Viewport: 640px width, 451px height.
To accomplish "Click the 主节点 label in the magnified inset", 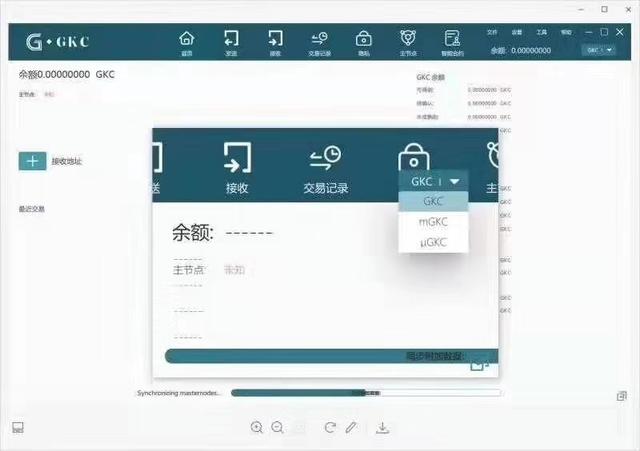I will point(188,270).
